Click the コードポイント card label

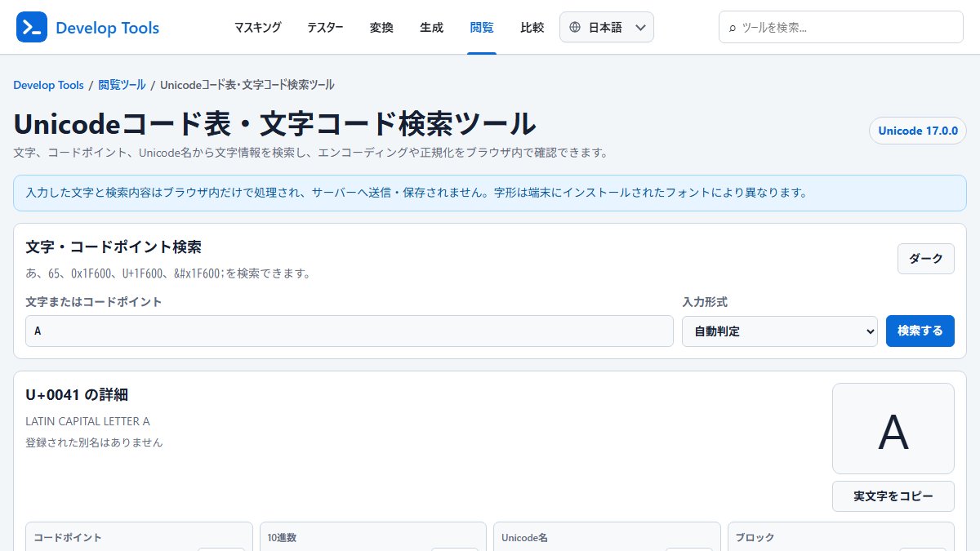coord(68,538)
